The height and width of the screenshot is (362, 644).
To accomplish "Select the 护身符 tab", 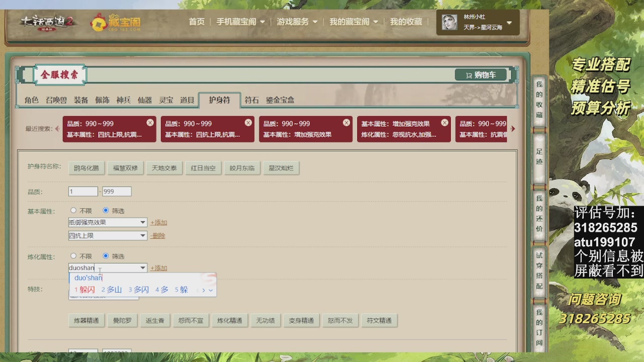I will coord(219,100).
